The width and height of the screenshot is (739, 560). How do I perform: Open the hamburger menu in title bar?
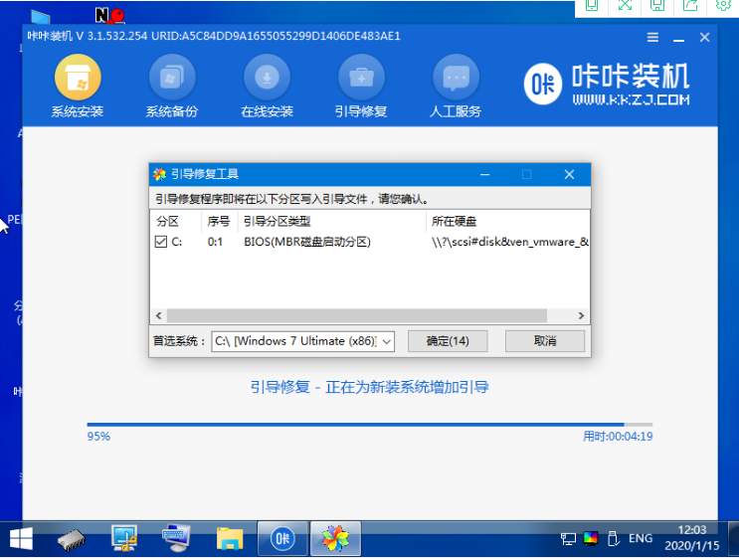point(652,37)
